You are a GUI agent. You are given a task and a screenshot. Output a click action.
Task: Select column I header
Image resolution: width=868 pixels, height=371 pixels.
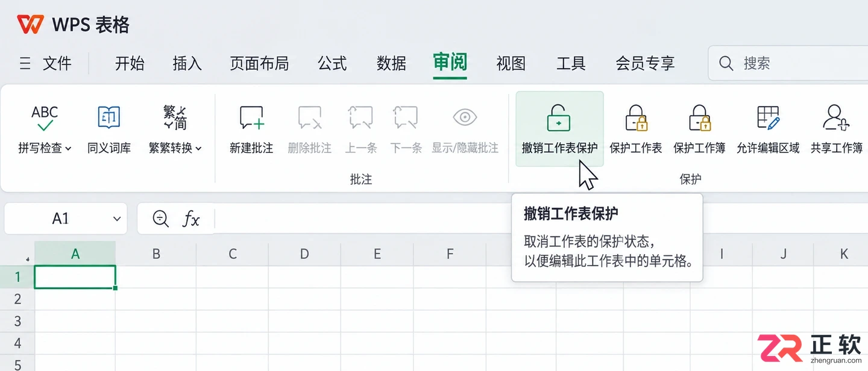(x=722, y=254)
